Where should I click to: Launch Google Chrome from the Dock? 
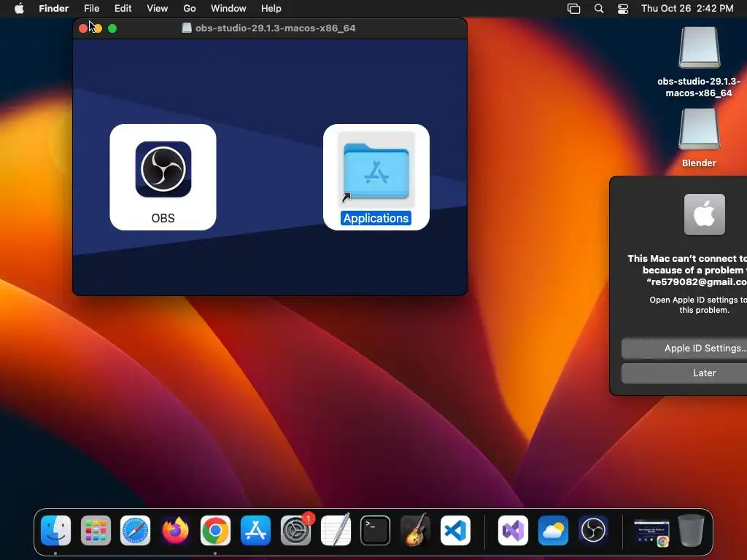point(215,531)
